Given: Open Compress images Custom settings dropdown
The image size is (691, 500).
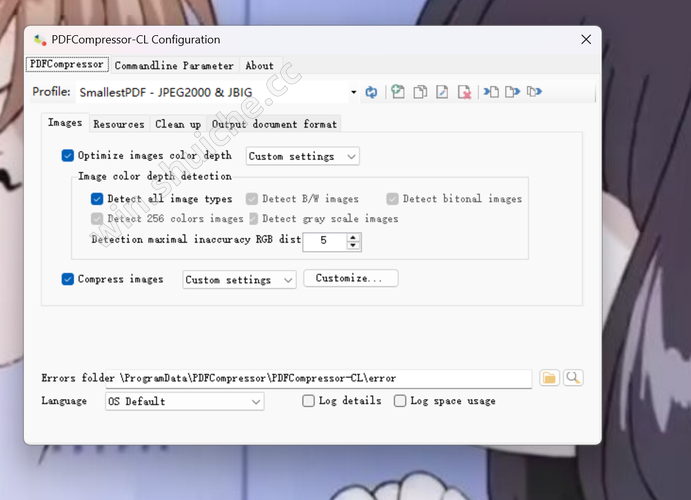Looking at the screenshot, I should click(288, 280).
